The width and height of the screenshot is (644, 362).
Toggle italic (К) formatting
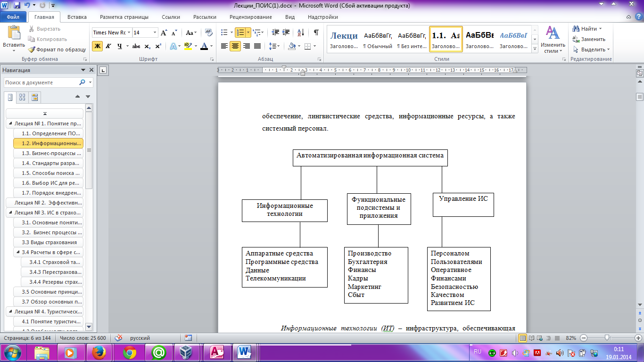point(108,46)
